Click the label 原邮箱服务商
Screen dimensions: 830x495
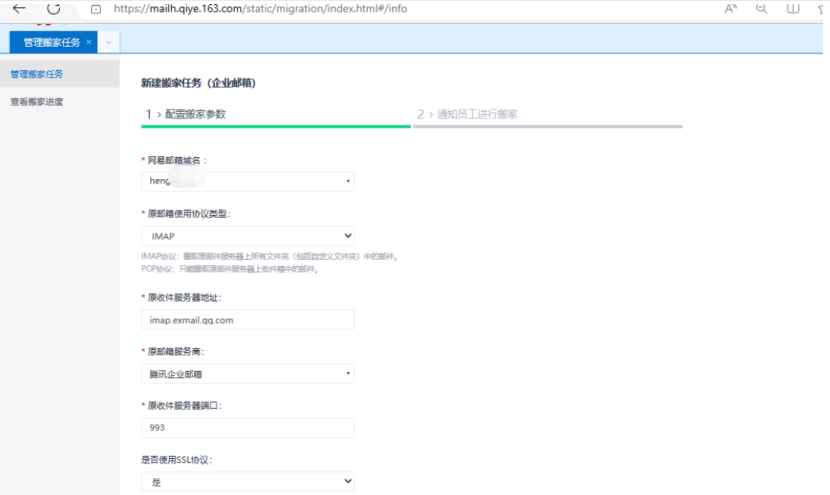(175, 352)
